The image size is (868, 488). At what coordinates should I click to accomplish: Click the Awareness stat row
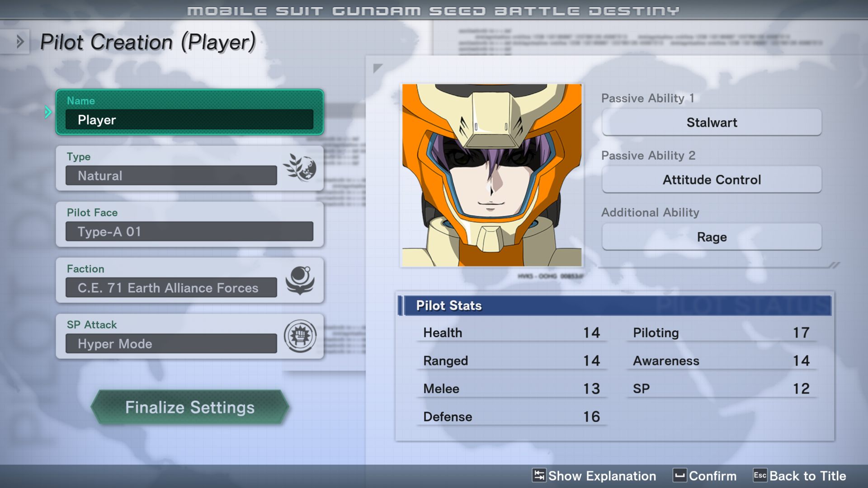click(722, 361)
